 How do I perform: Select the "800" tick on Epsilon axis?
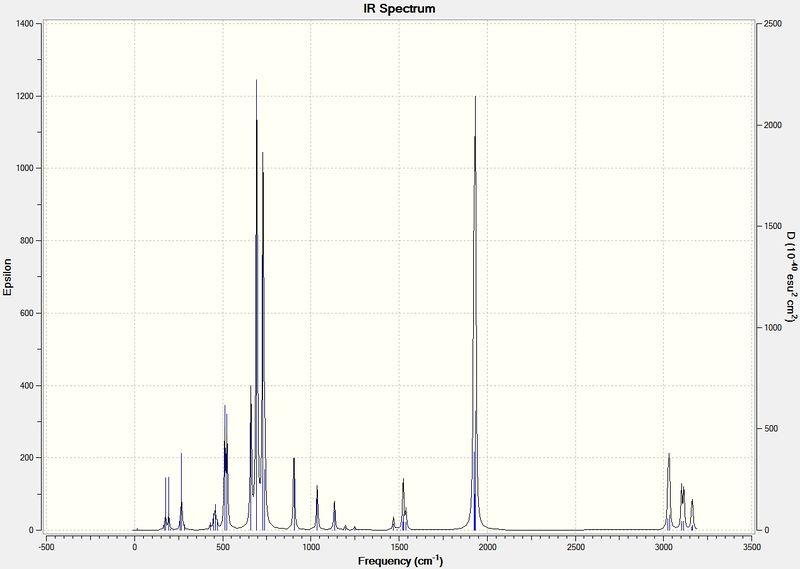[x=28, y=241]
